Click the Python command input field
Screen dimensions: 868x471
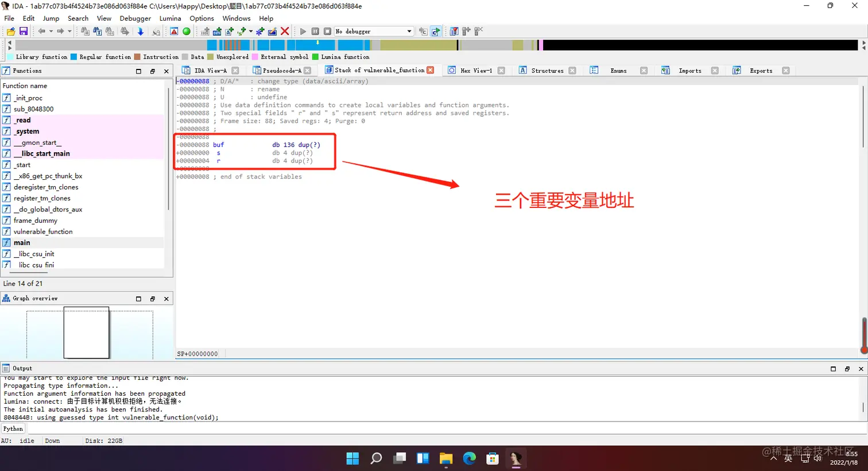447,428
